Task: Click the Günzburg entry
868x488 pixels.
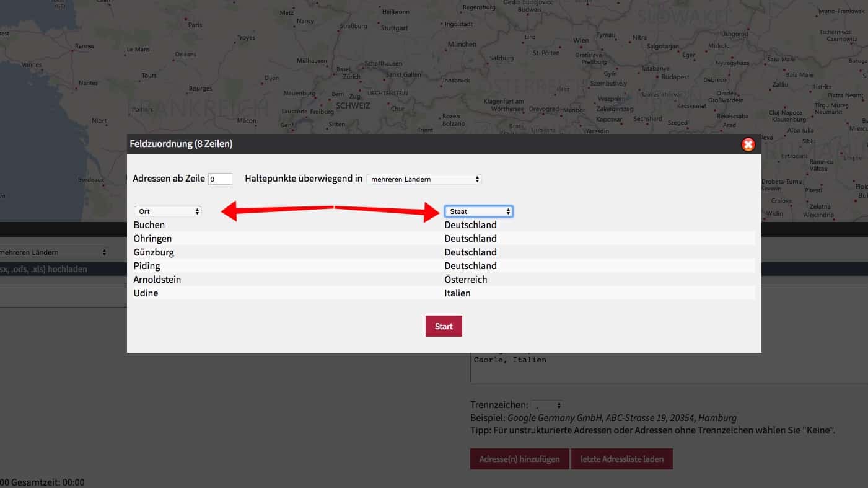Action: tap(154, 252)
